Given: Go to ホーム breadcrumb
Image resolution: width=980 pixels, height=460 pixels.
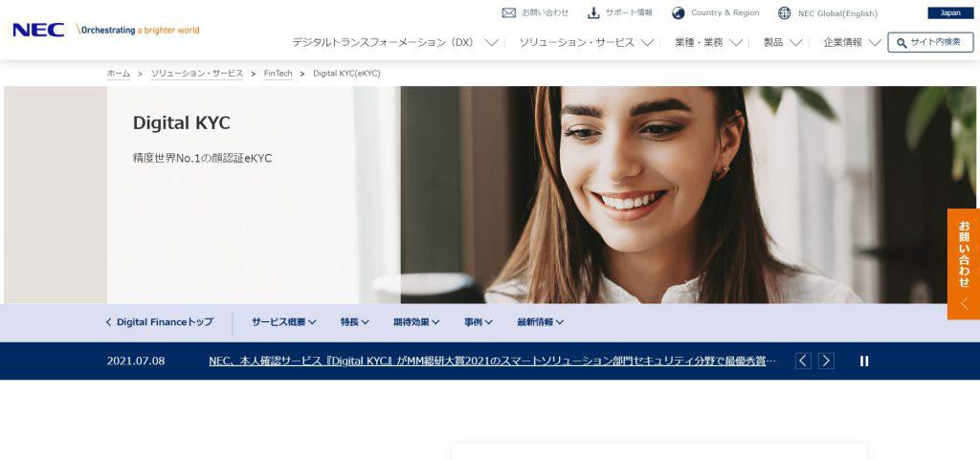Looking at the screenshot, I should 118,74.
